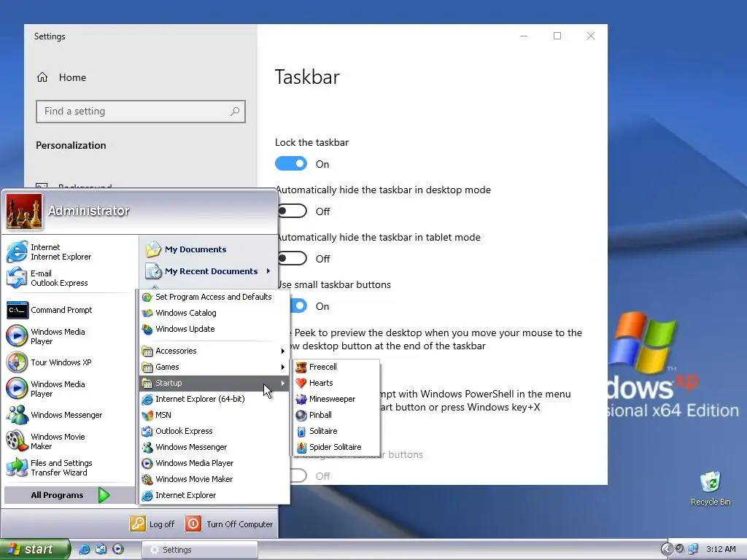Click Settings taskbar button
Image resolution: width=747 pixels, height=560 pixels.
(200, 550)
